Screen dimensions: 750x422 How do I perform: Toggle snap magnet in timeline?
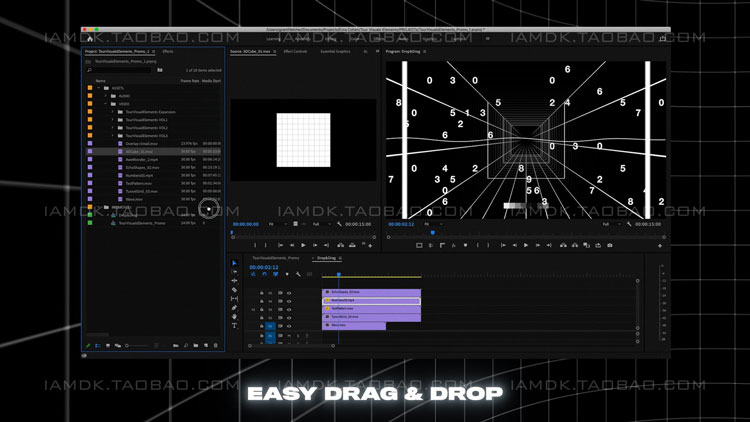tap(264, 274)
